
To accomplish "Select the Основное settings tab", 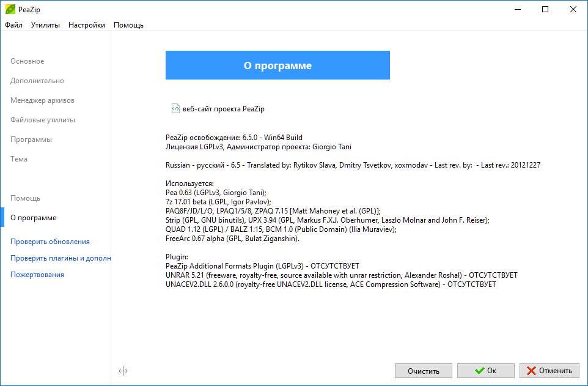I will 27,61.
